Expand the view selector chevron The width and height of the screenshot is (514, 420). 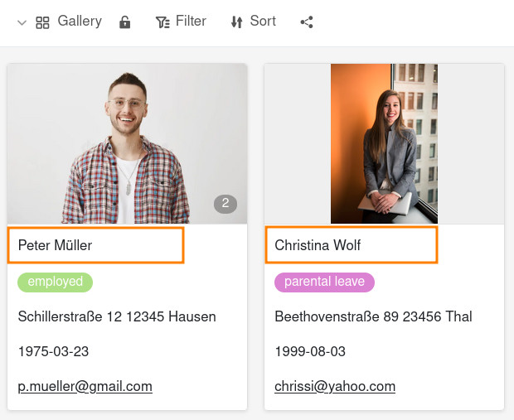pos(22,22)
